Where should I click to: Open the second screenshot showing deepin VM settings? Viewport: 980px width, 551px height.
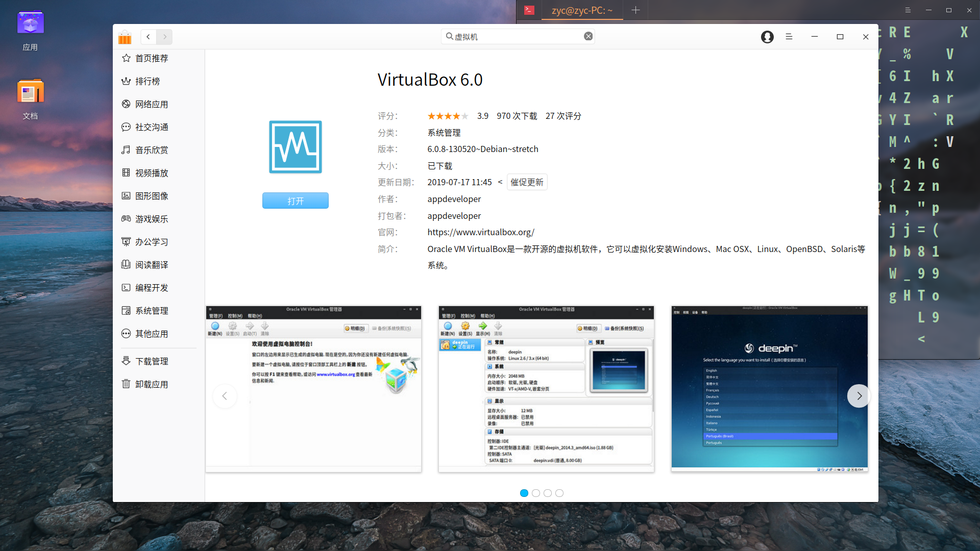click(x=546, y=389)
